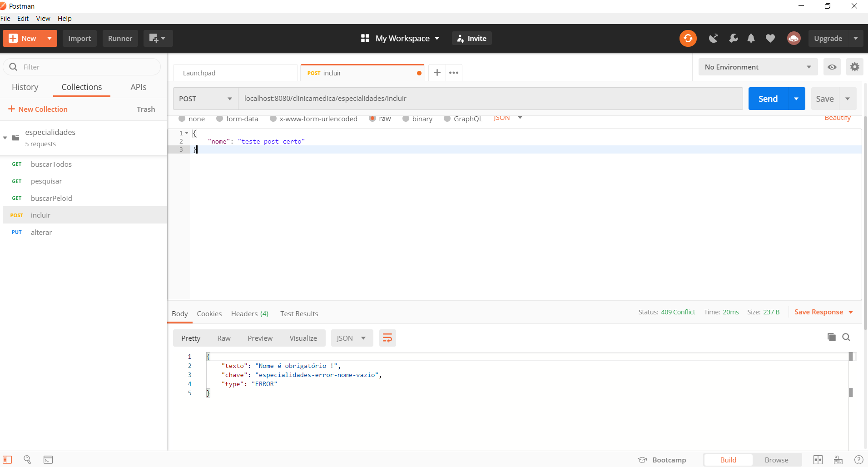
Task: Switch mode toggle to Build
Action: pyautogui.click(x=728, y=460)
